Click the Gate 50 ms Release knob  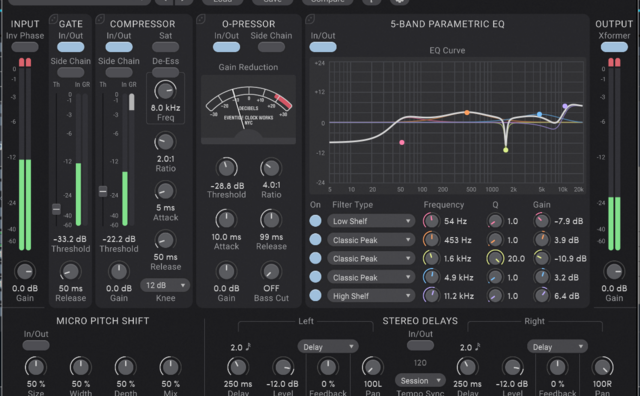[x=70, y=271]
